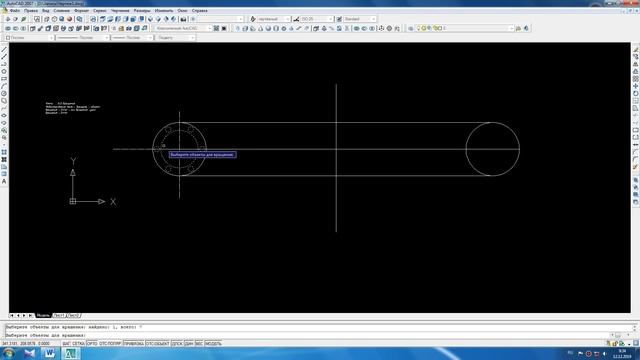Go to last layout tab arrow
640x360 pixels.
(31, 316)
